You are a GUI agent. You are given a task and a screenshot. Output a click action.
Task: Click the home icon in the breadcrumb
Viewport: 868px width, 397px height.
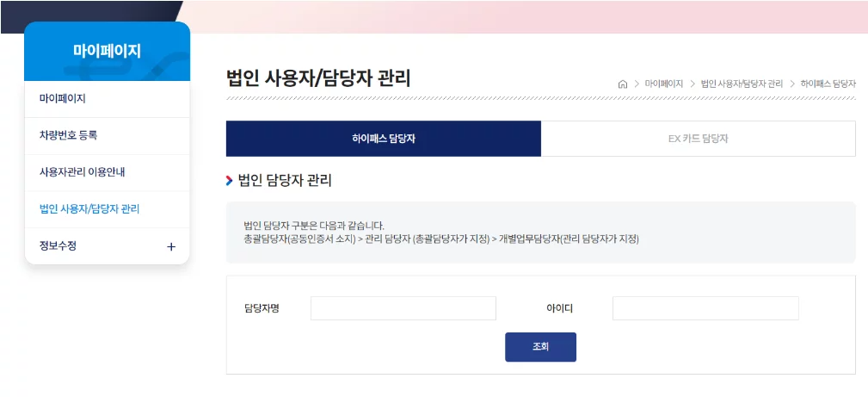coord(622,84)
